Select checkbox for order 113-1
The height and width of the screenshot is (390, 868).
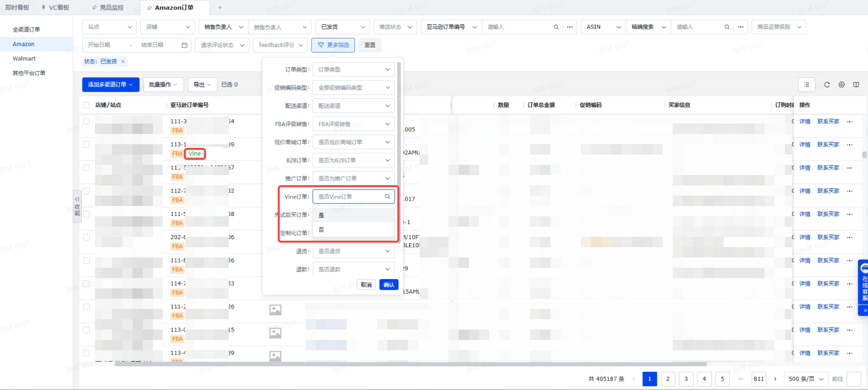86,145
